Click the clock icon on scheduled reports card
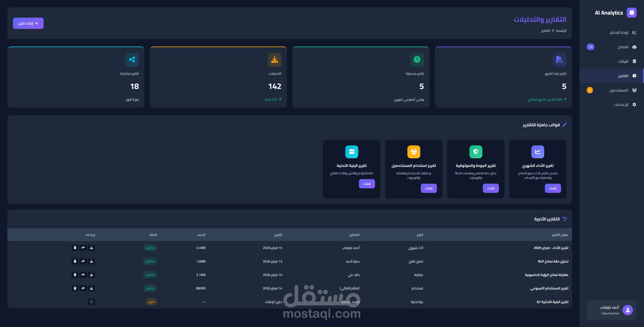This screenshot has height=327, width=644. pos(417,60)
